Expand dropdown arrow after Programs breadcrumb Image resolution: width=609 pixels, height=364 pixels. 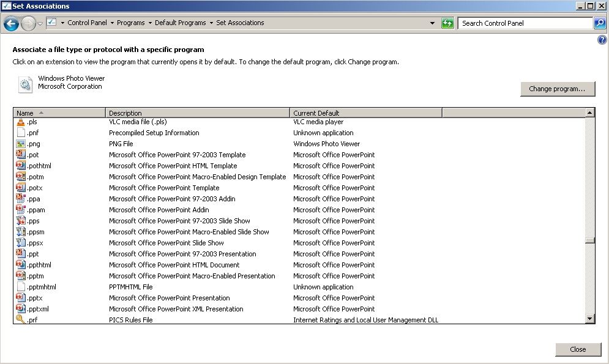(150, 23)
